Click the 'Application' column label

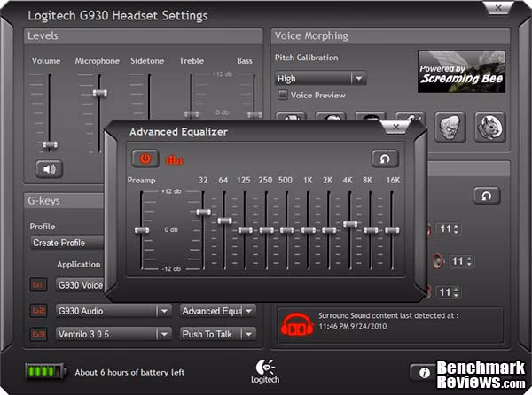pos(79,264)
